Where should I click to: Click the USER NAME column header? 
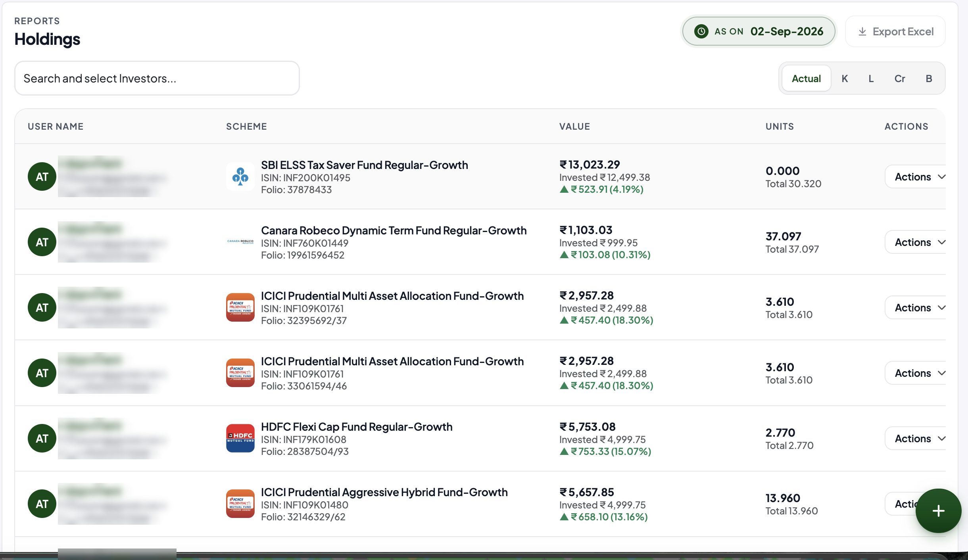[56, 126]
